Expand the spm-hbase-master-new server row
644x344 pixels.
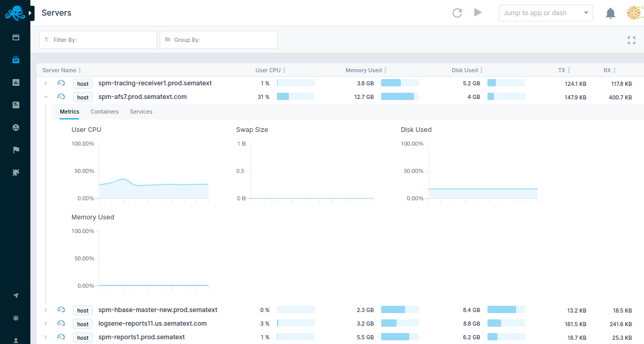[x=46, y=310]
